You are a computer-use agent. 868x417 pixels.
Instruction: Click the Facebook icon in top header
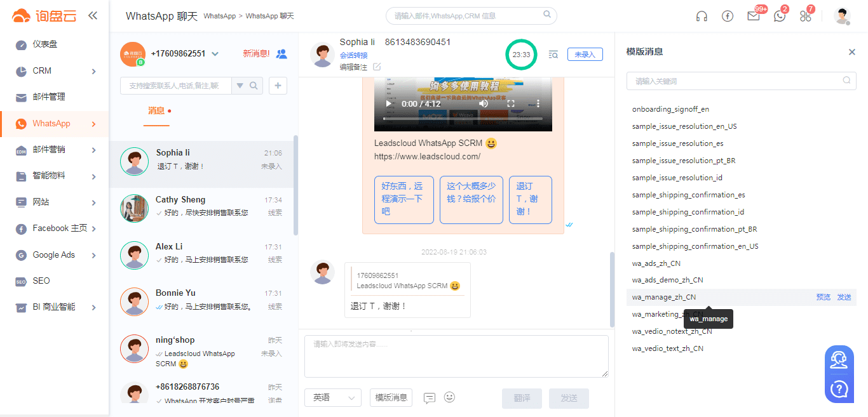(728, 17)
